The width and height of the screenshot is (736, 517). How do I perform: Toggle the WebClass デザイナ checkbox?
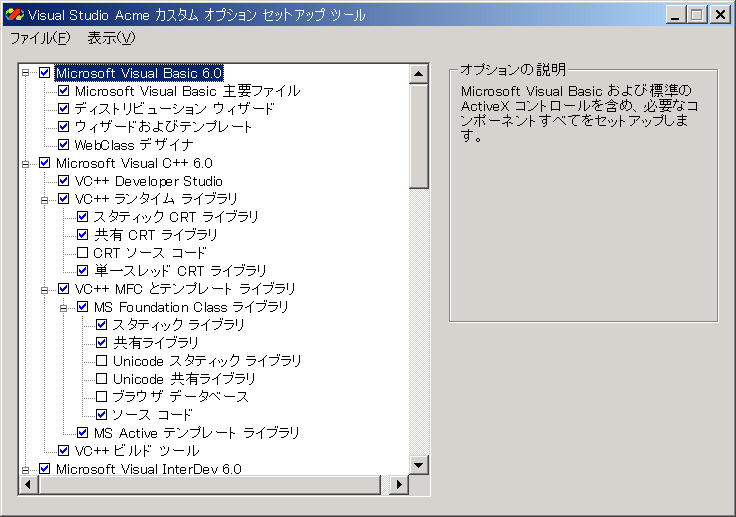click(63, 145)
